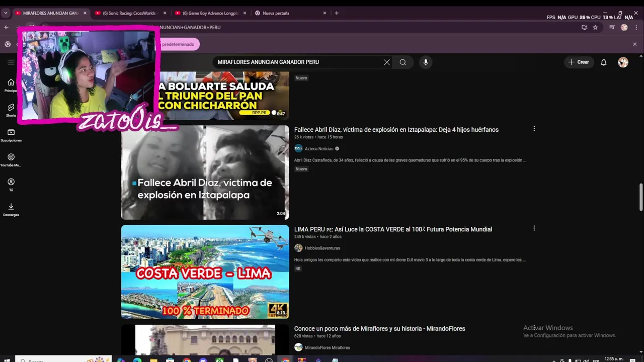Select the MIRAFLORES ANUNCIAN GANADOR tab
Screen dimensions: 644x362
tap(50, 13)
